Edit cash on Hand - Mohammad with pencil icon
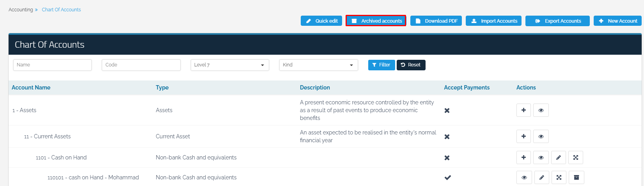This screenshot has width=644, height=186. tap(541, 177)
